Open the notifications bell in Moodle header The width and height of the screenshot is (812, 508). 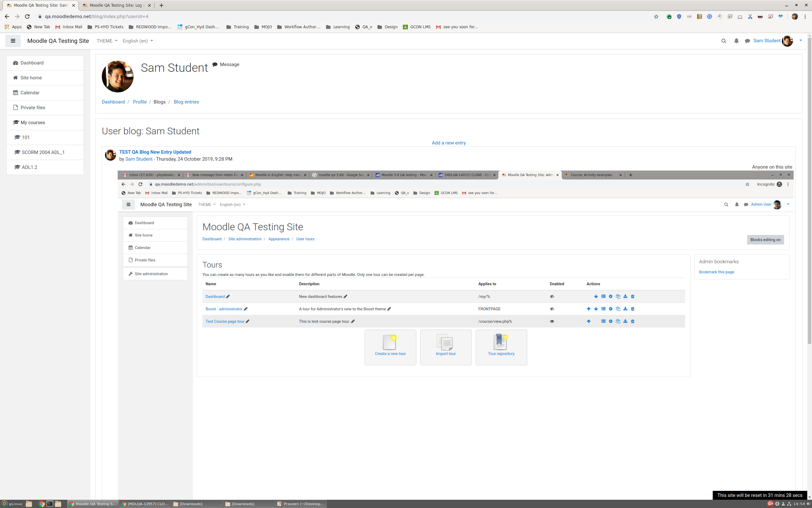pos(736,41)
